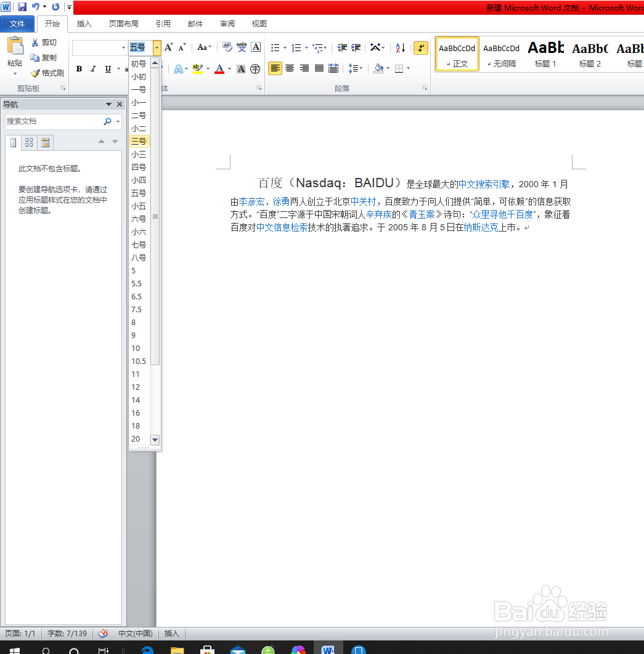Apply the 正文 (Normal) style
644x654 pixels.
(457, 54)
